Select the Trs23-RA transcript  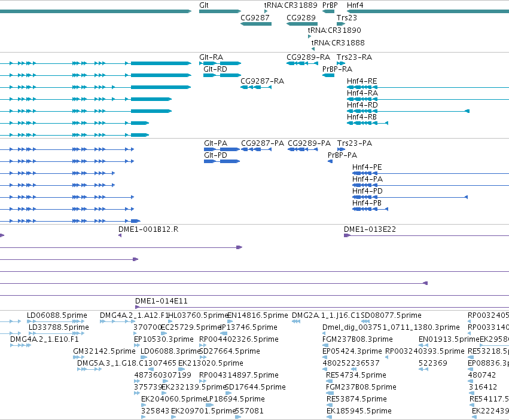pyautogui.click(x=341, y=63)
